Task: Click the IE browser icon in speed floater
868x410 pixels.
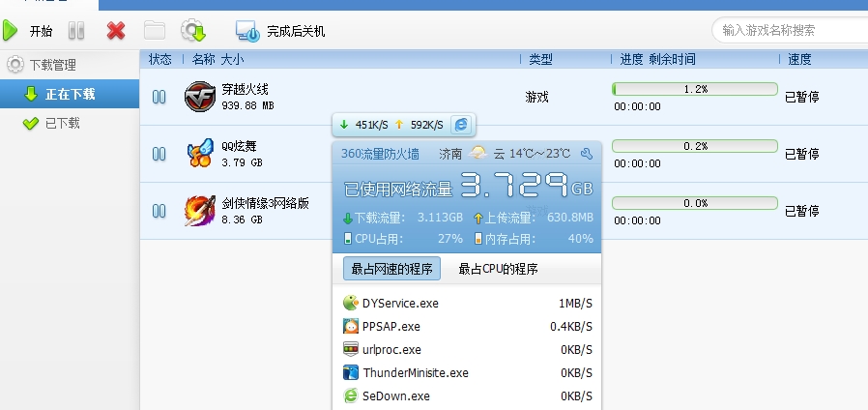Action: (x=460, y=125)
